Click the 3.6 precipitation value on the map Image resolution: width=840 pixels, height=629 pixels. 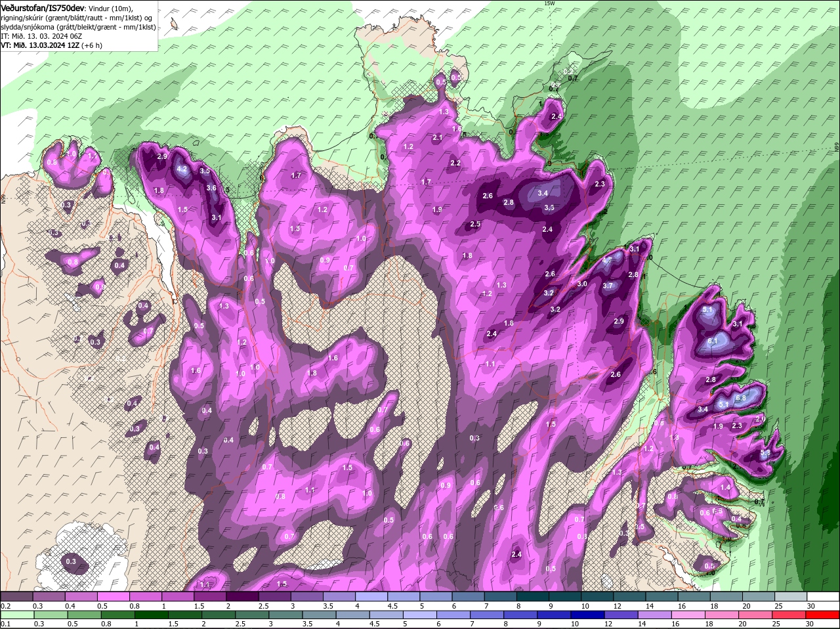coord(211,188)
